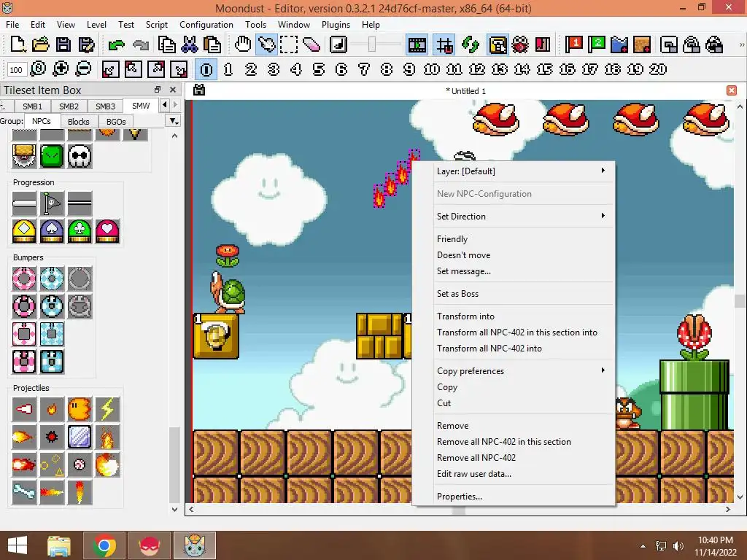The width and height of the screenshot is (747, 560).
Task: Click the zoom percentage field
Action: click(x=16, y=70)
